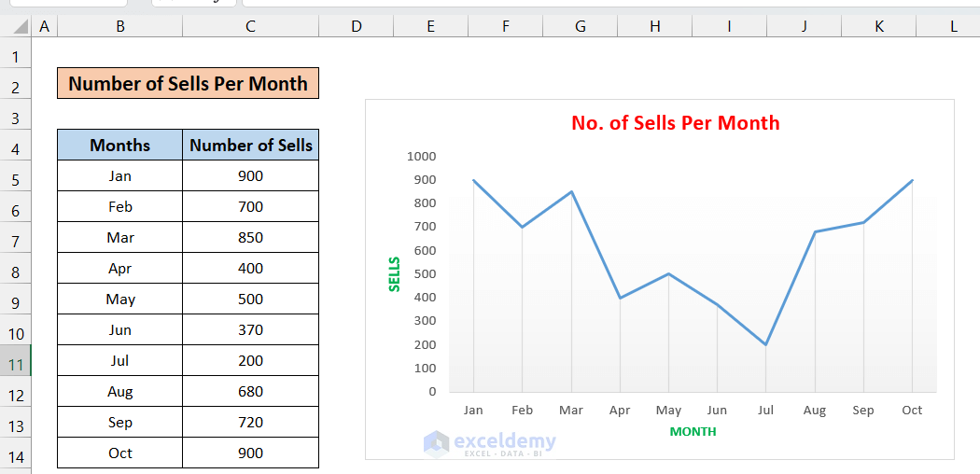Click the Select All corner triangle
Image resolution: width=980 pixels, height=474 pixels.
(x=15, y=27)
